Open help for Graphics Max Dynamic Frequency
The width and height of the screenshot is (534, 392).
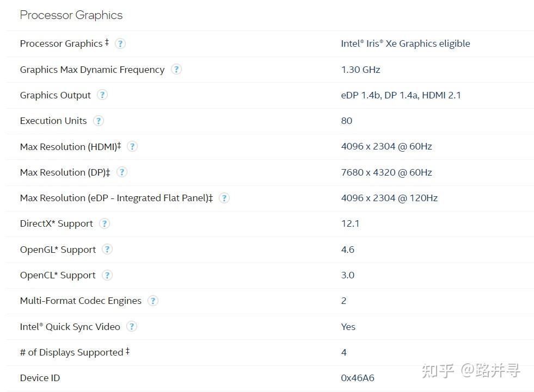coord(176,69)
